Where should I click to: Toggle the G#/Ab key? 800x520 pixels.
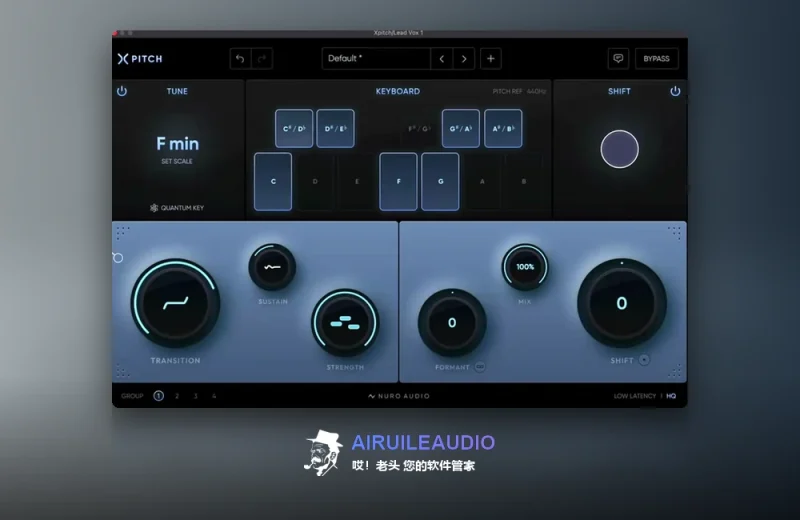[x=461, y=129]
